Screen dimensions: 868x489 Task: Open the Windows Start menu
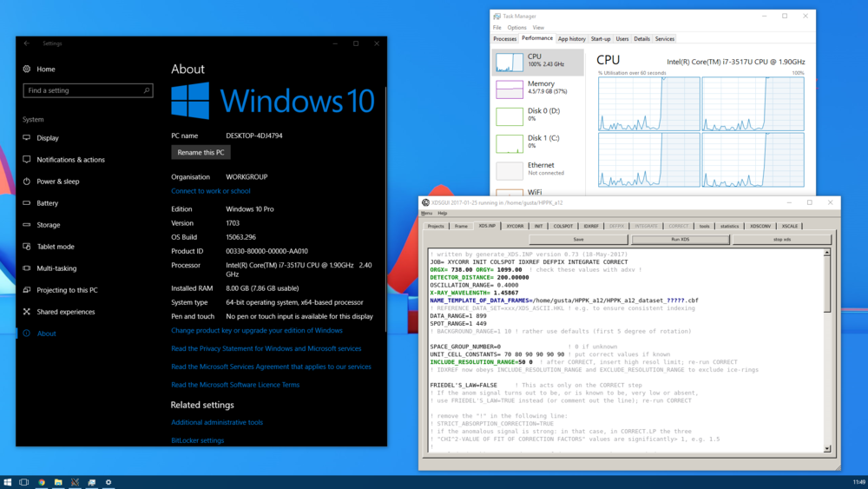tap(7, 482)
